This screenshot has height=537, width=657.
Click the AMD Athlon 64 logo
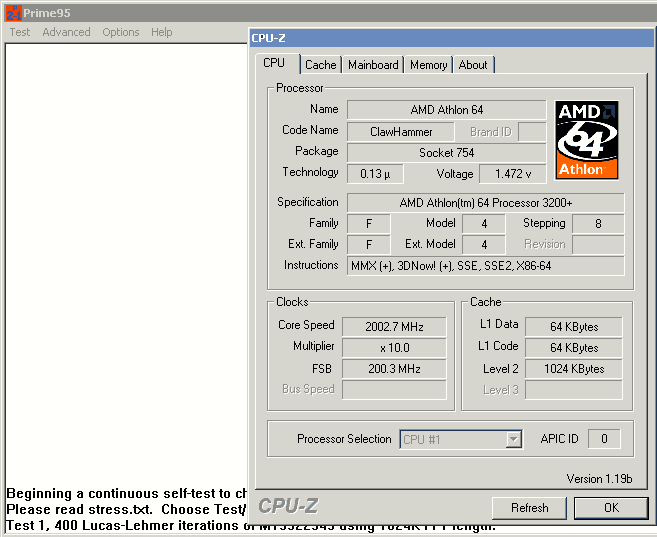click(x=587, y=140)
